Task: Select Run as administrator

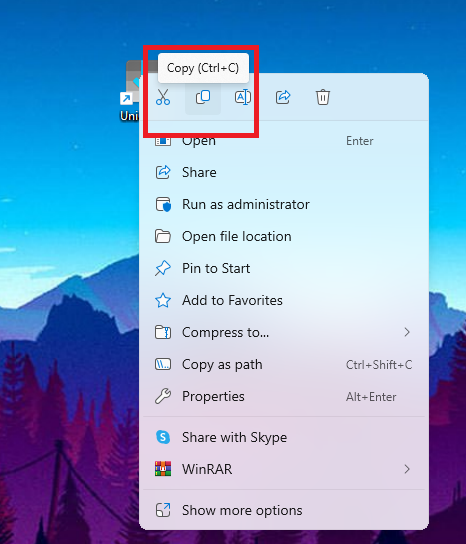Action: (x=284, y=204)
